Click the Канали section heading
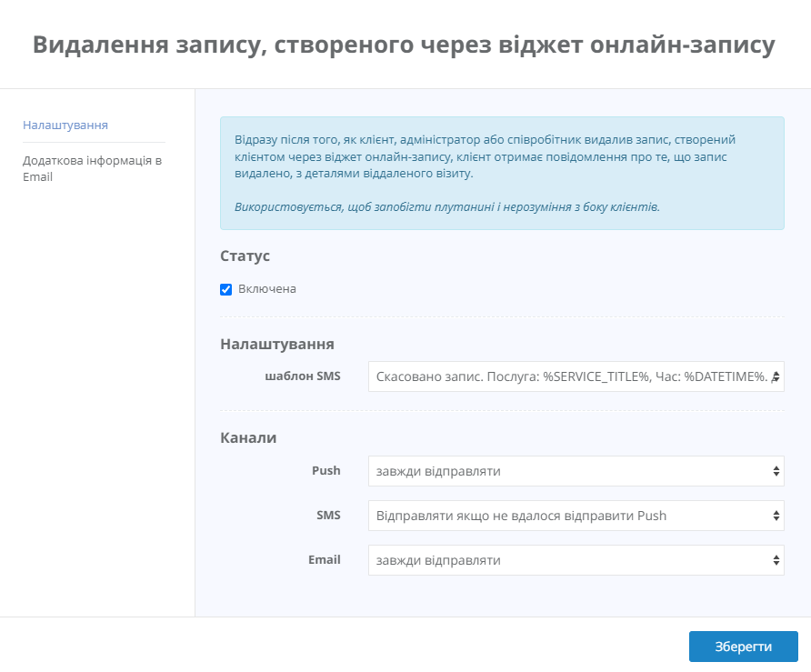The height and width of the screenshot is (672, 811). click(x=248, y=437)
